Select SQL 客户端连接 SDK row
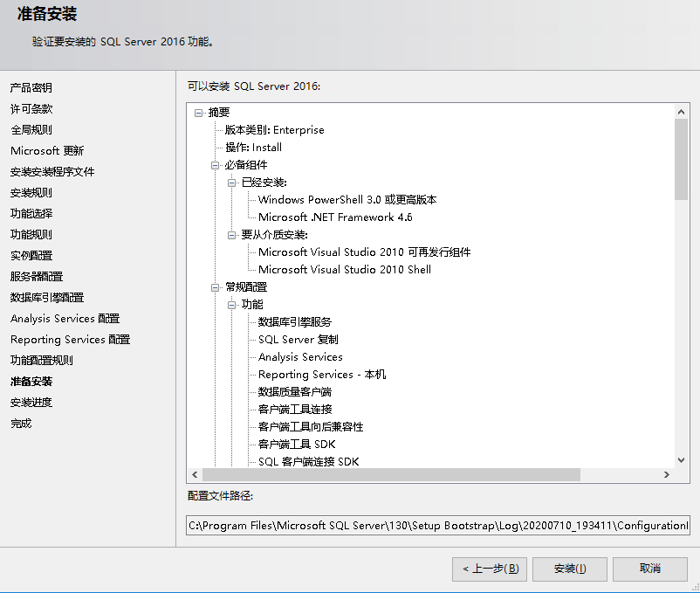700x593 pixels. [308, 462]
